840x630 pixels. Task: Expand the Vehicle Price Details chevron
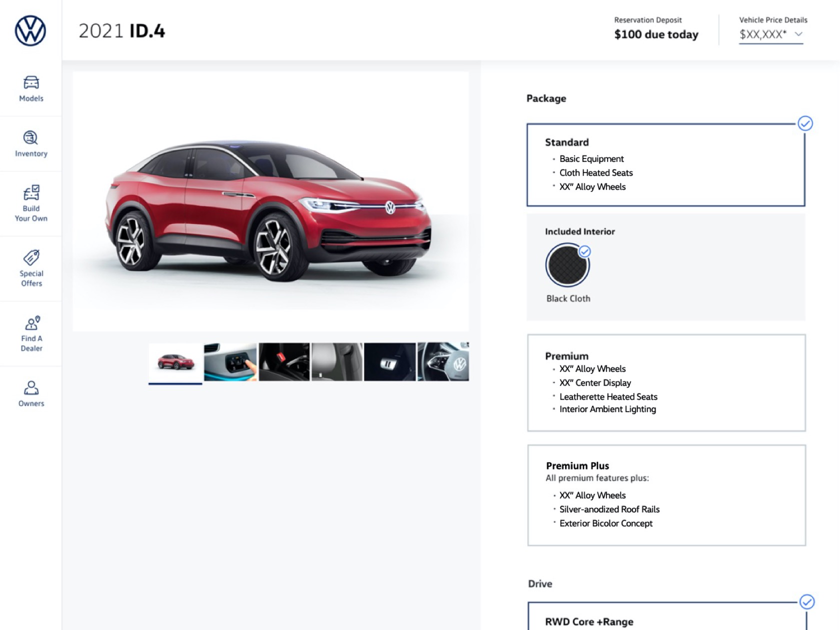tap(798, 34)
